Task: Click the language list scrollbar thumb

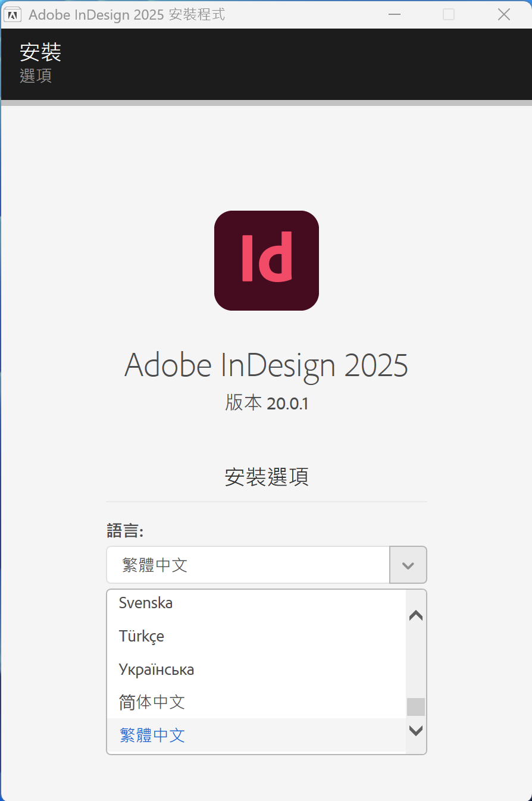Action: [416, 707]
